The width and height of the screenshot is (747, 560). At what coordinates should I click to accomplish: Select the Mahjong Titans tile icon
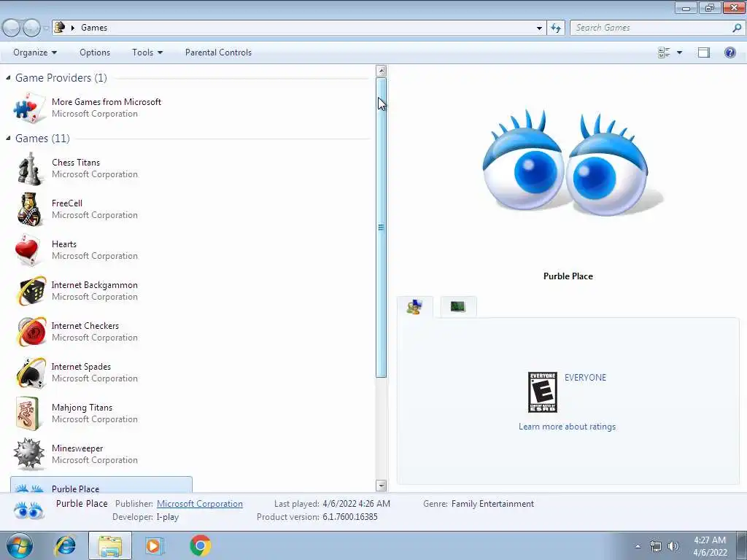[27, 413]
